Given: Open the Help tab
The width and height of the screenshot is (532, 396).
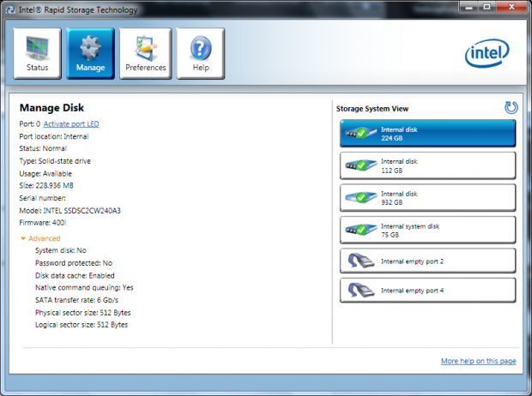Looking at the screenshot, I should pos(201,53).
